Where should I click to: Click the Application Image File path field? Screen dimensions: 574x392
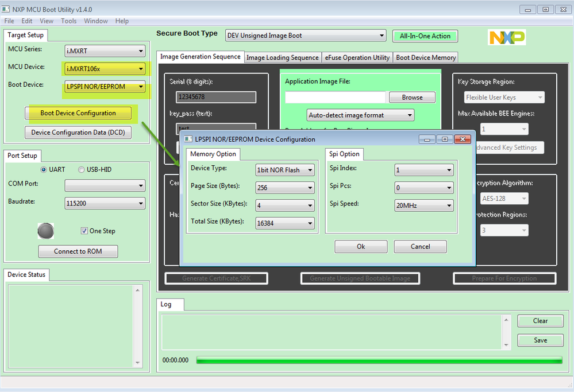336,97
